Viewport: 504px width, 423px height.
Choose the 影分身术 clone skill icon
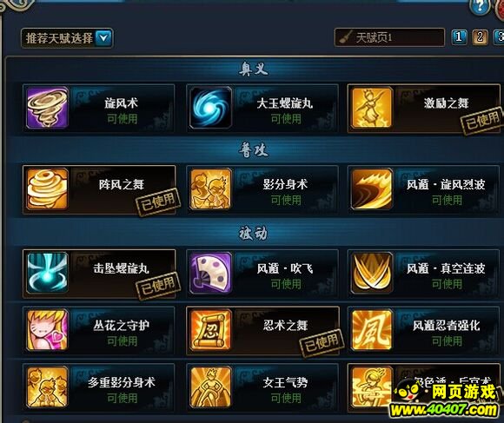tap(210, 189)
